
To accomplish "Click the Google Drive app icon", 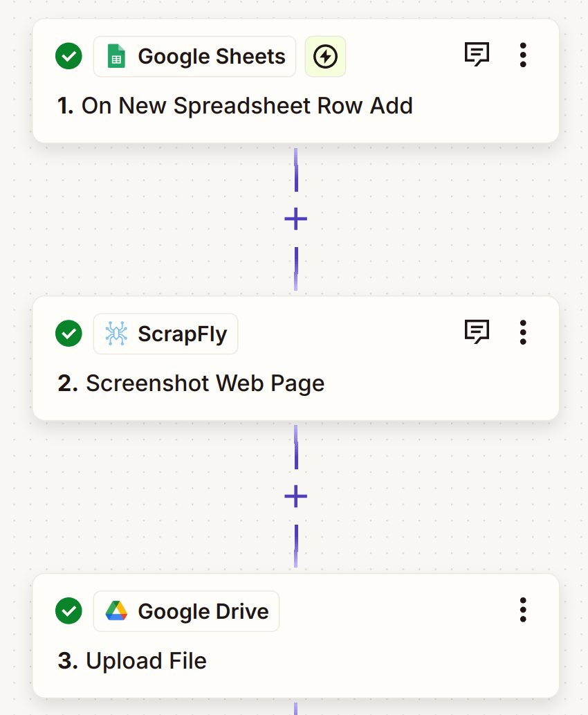I will point(116,611).
